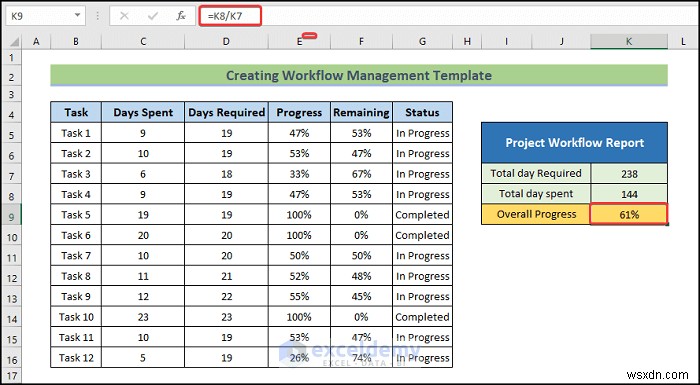Select the Task 5 cell

[76, 214]
